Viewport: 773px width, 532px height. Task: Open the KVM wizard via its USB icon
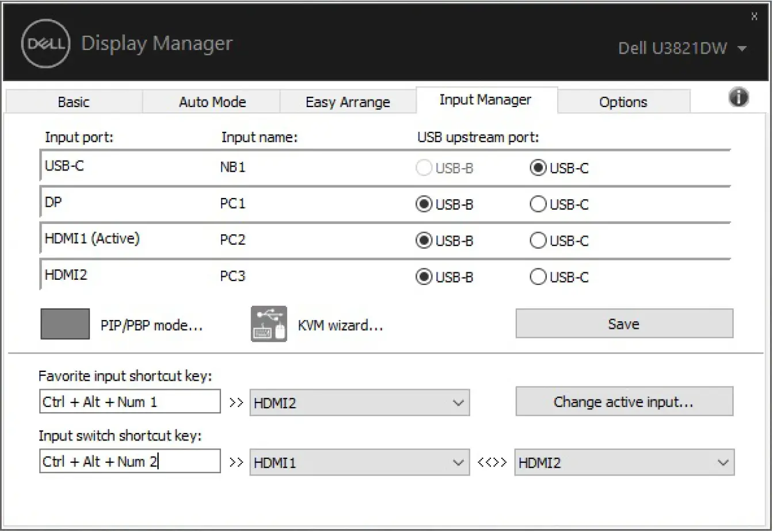coord(268,324)
